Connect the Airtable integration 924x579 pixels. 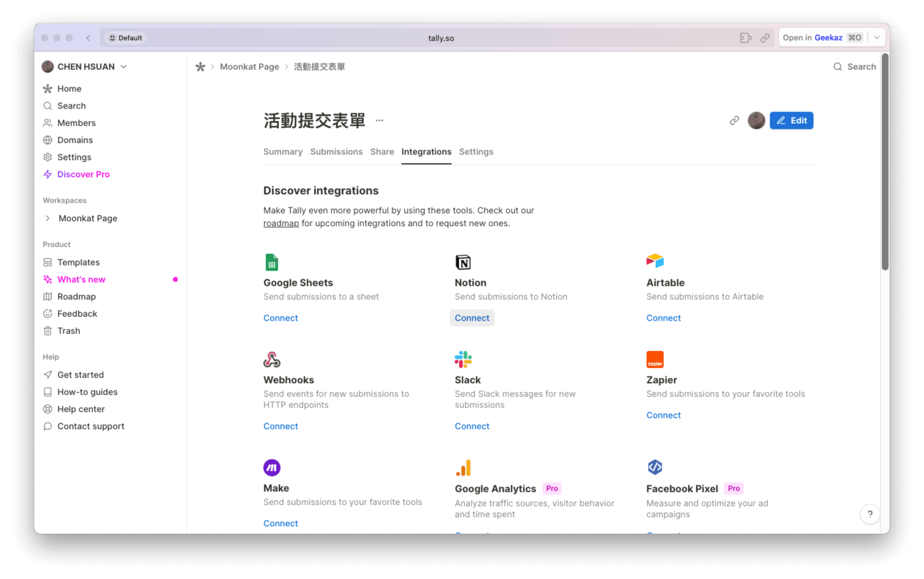click(x=663, y=318)
